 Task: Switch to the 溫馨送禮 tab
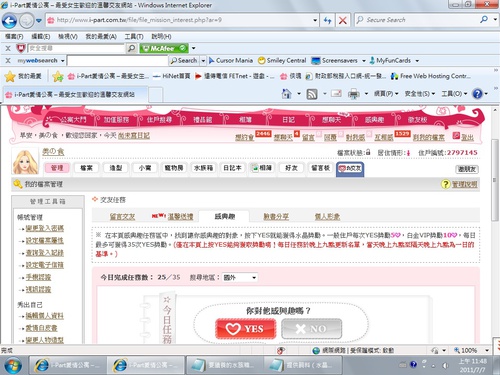(180, 217)
